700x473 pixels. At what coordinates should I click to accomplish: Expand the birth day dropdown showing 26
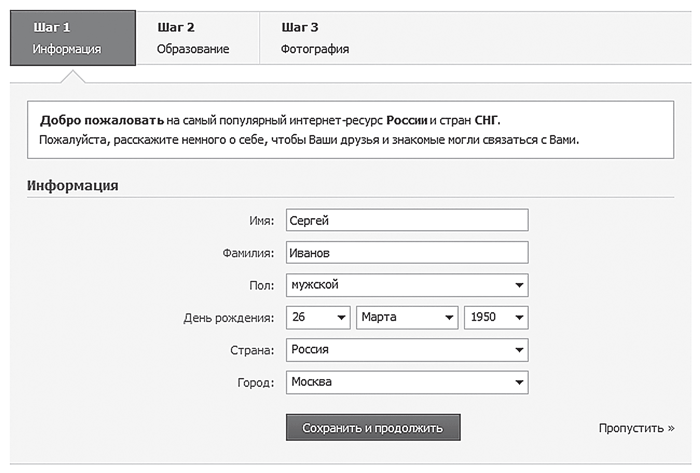click(x=318, y=317)
